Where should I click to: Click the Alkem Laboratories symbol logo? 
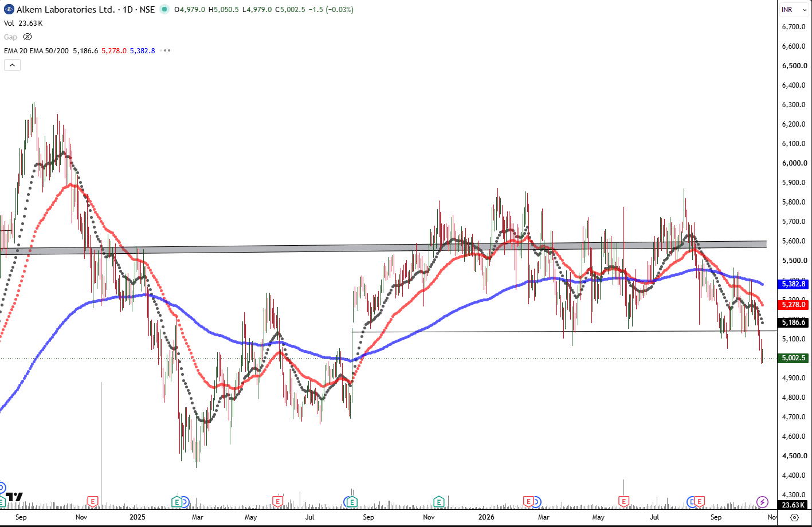pos(9,10)
